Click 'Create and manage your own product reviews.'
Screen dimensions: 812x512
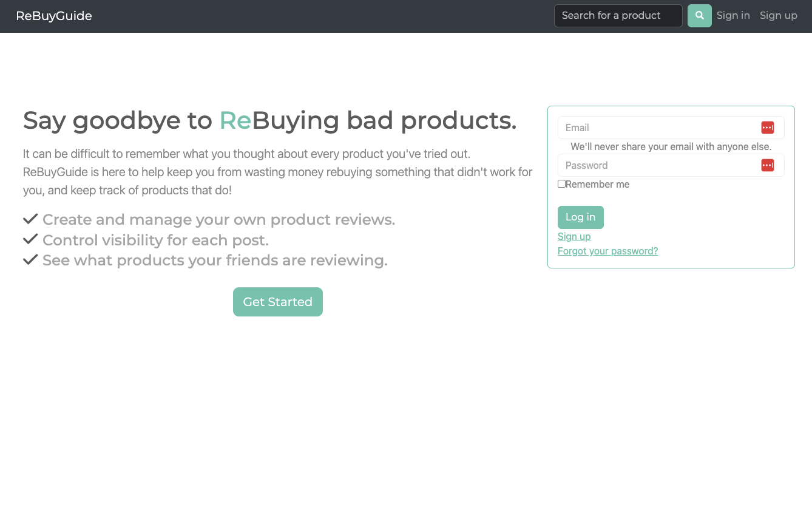pos(218,220)
